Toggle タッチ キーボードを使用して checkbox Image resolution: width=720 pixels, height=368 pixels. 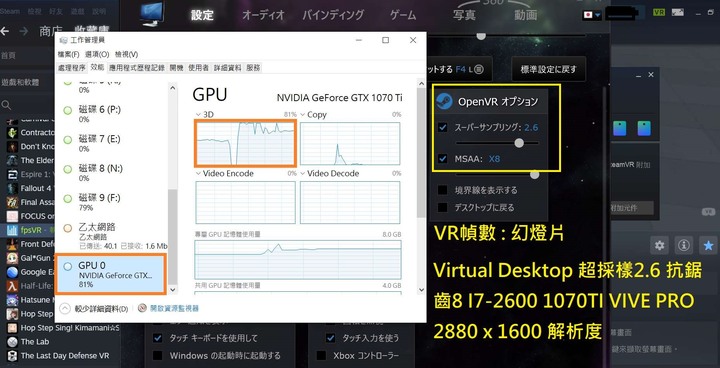[158, 338]
